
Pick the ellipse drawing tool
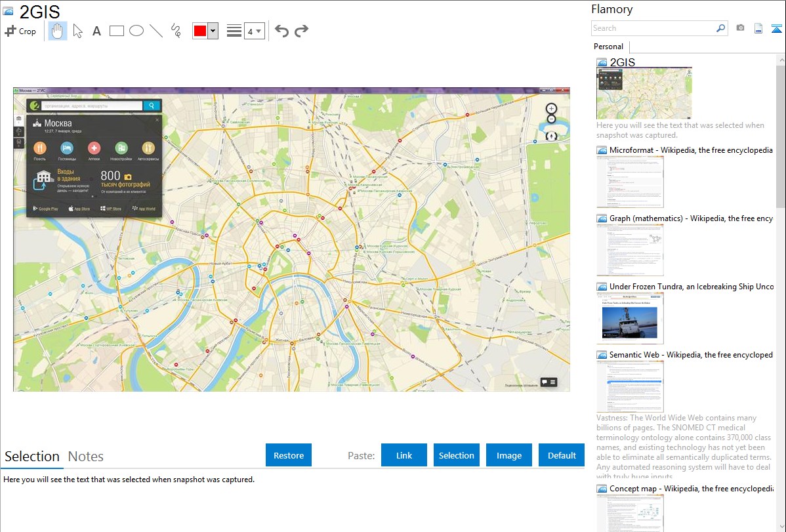(x=136, y=31)
